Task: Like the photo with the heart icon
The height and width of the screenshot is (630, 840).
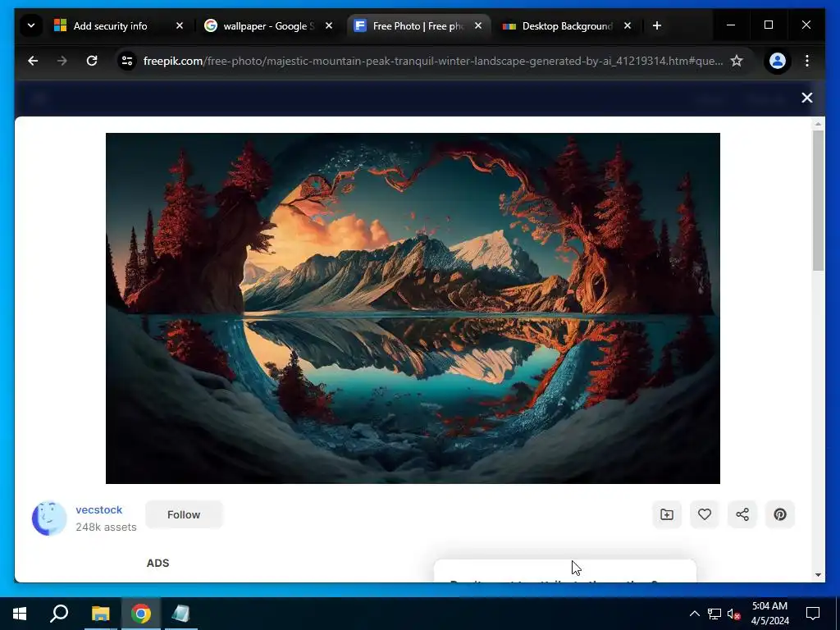Action: tap(705, 515)
